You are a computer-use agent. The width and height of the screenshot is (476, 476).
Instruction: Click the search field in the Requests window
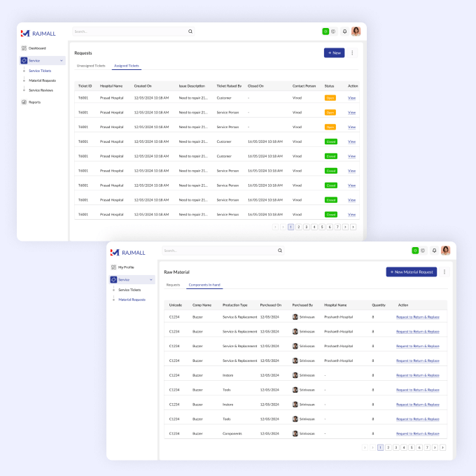coord(129,31)
